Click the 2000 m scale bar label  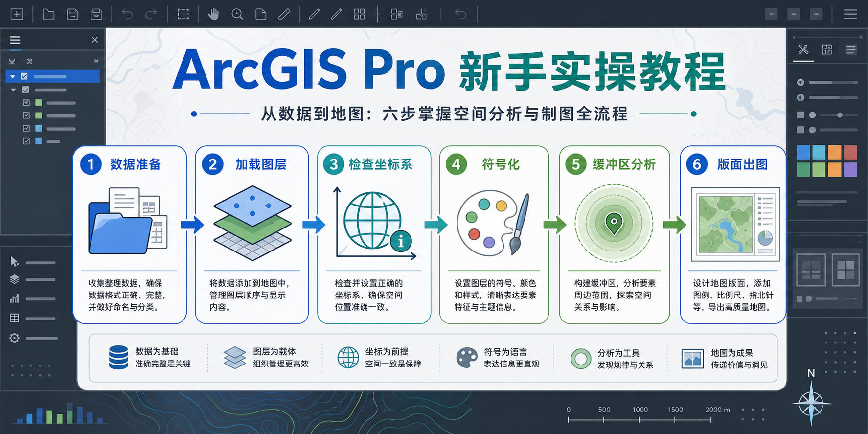[717, 410]
